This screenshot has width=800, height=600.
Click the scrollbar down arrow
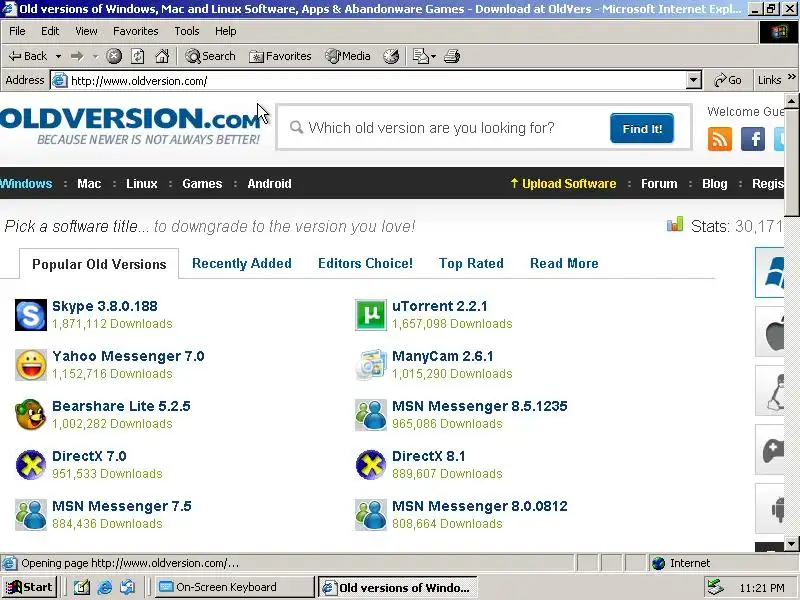(792, 544)
